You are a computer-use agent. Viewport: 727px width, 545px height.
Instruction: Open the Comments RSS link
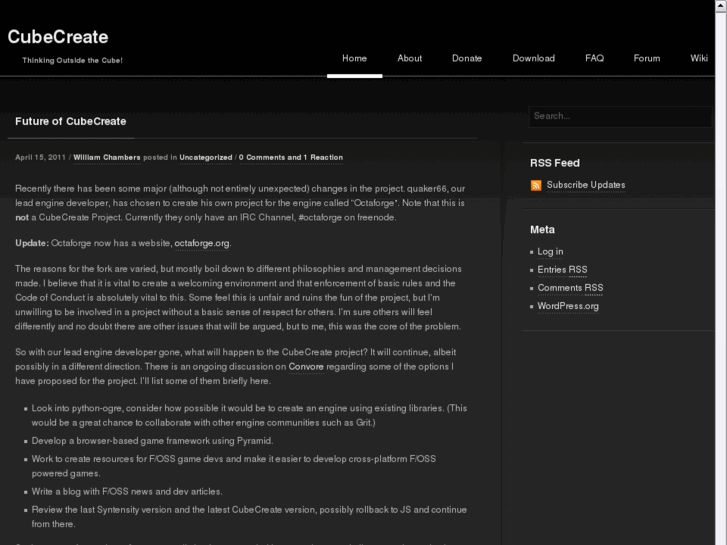570,288
